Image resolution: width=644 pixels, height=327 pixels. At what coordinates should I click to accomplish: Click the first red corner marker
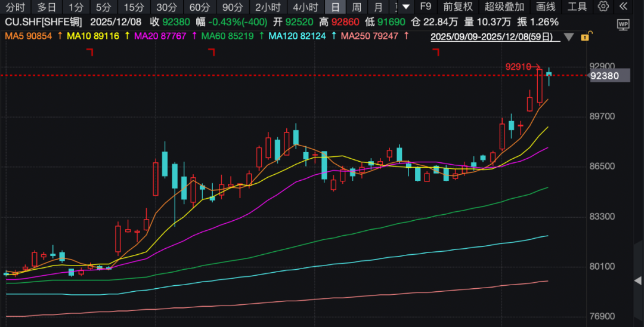[x=91, y=53]
